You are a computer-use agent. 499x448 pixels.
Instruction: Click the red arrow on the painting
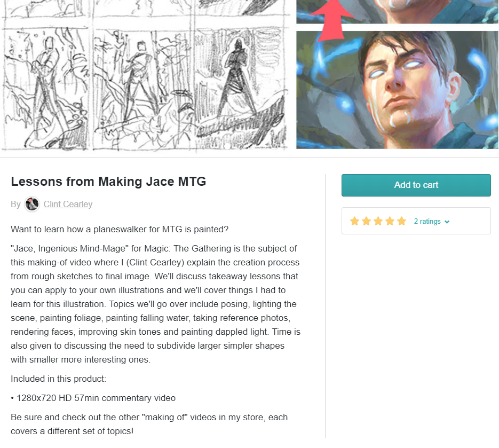click(x=331, y=21)
